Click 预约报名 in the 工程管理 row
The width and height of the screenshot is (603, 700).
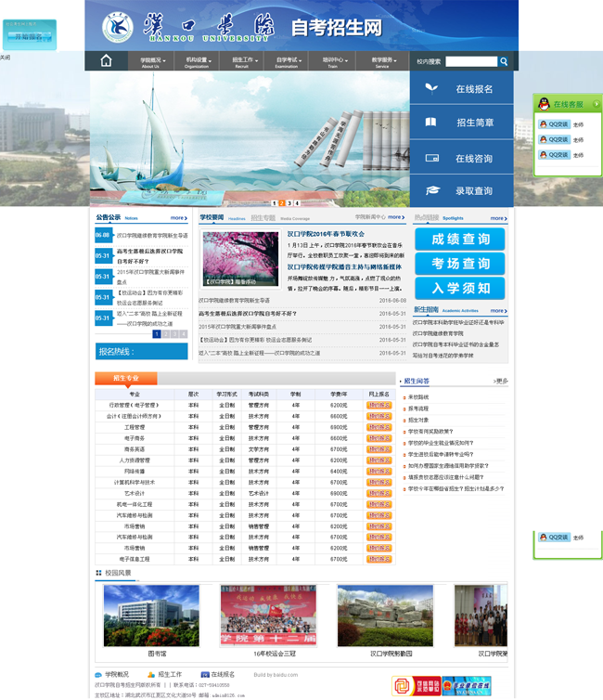tap(378, 427)
